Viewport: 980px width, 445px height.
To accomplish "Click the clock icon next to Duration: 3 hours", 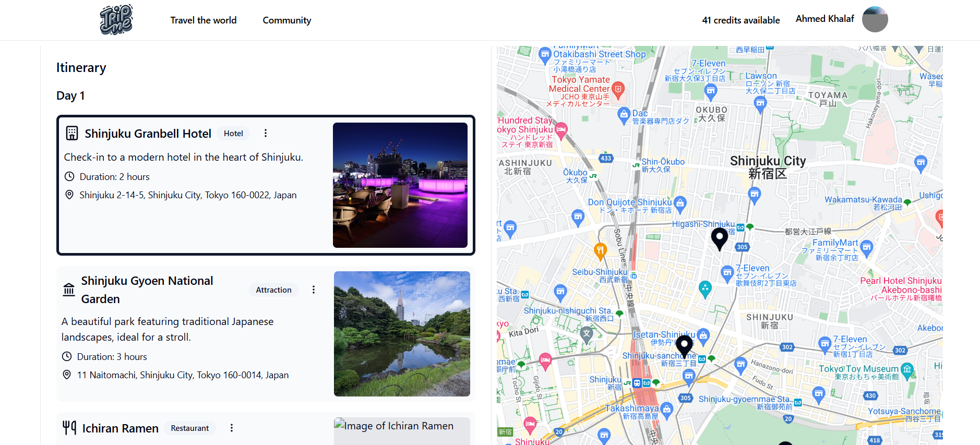I will coord(67,356).
